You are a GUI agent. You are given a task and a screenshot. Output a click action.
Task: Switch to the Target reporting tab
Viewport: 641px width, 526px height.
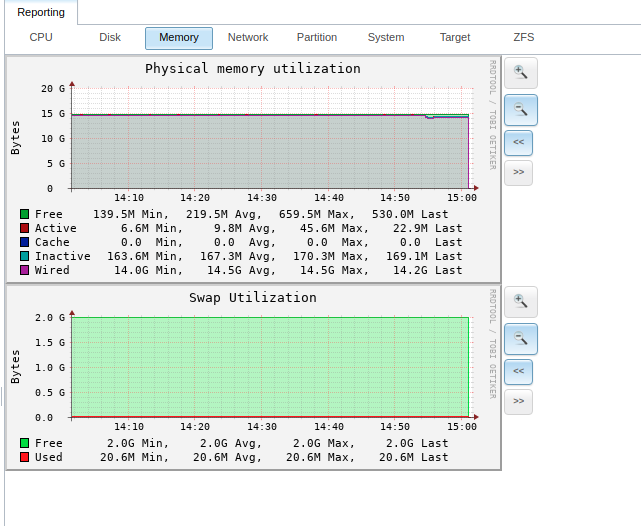[x=455, y=38]
